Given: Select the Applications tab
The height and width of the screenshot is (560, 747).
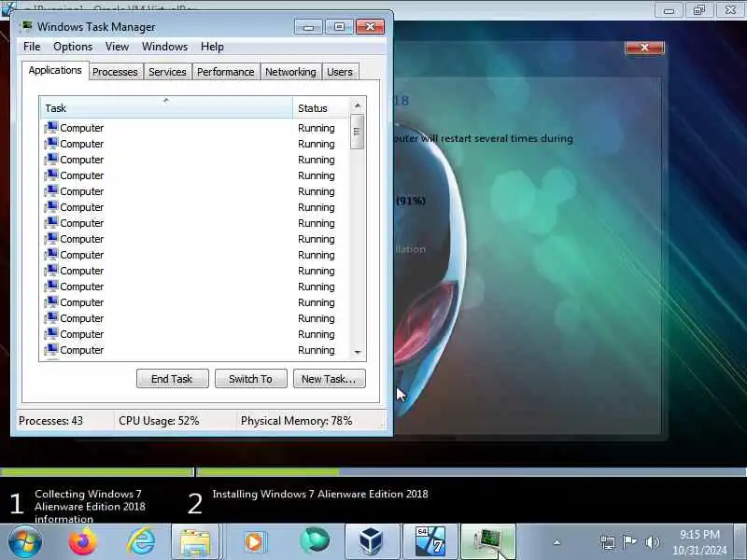Looking at the screenshot, I should 55,71.
